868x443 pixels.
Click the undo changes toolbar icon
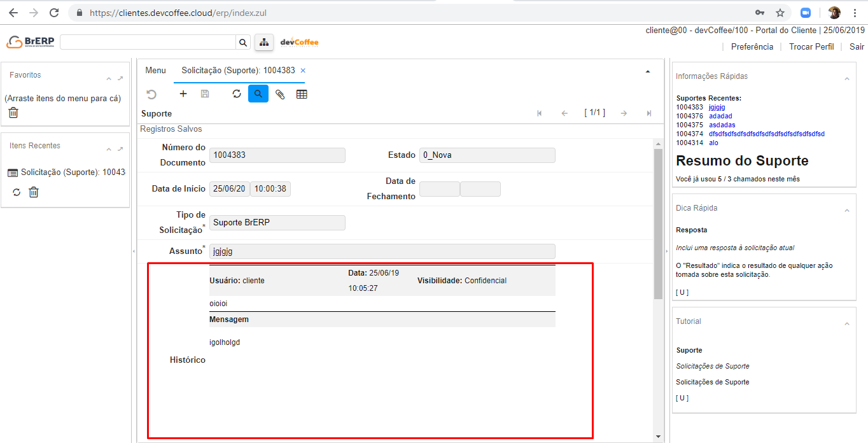coord(151,94)
